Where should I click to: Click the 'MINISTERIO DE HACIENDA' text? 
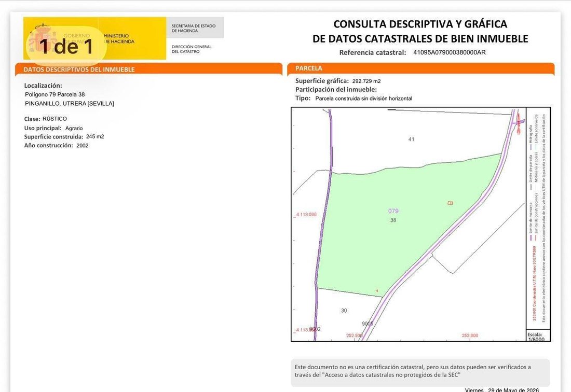[x=119, y=38]
